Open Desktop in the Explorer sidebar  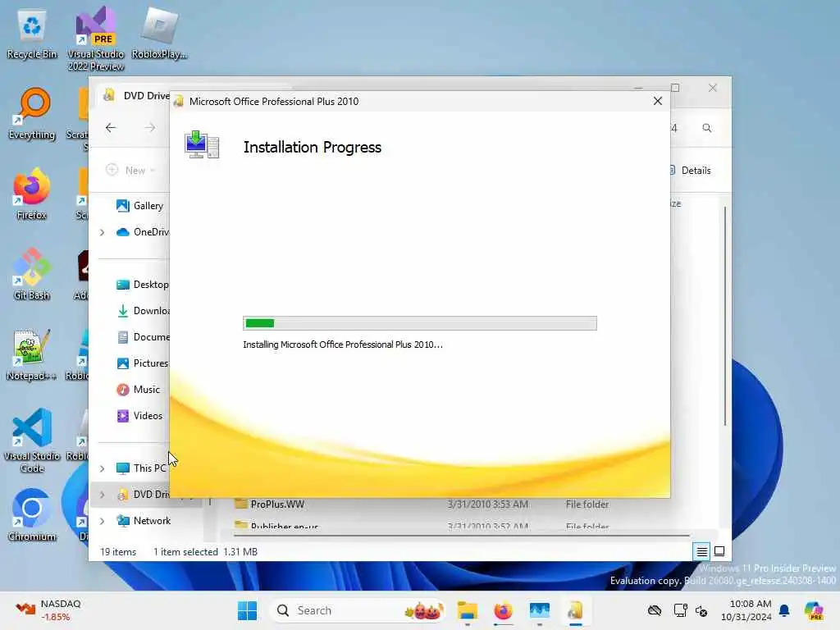coord(143,285)
